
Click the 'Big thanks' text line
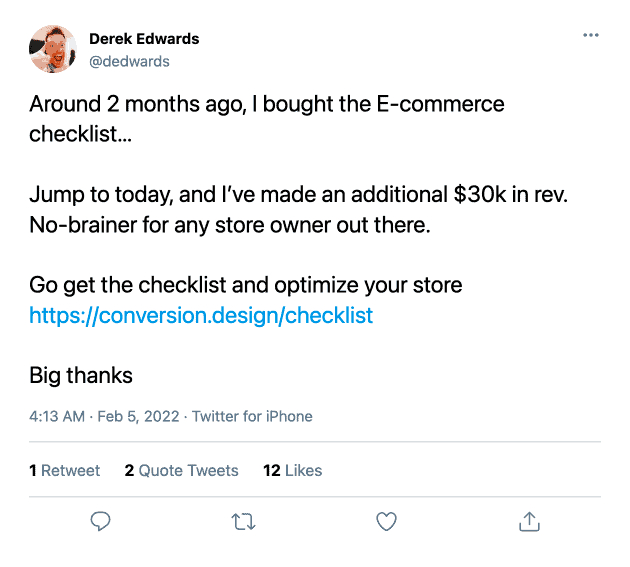[81, 376]
